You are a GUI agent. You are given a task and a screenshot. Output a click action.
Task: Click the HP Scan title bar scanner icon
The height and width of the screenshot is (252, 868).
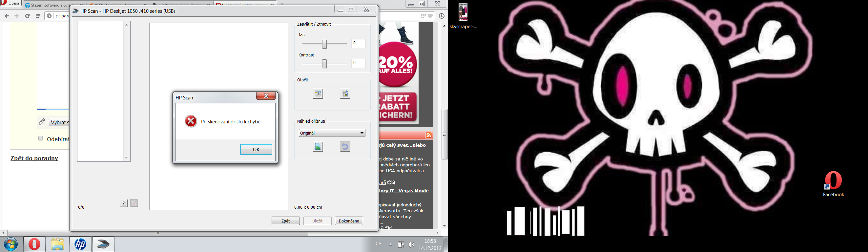click(x=75, y=11)
